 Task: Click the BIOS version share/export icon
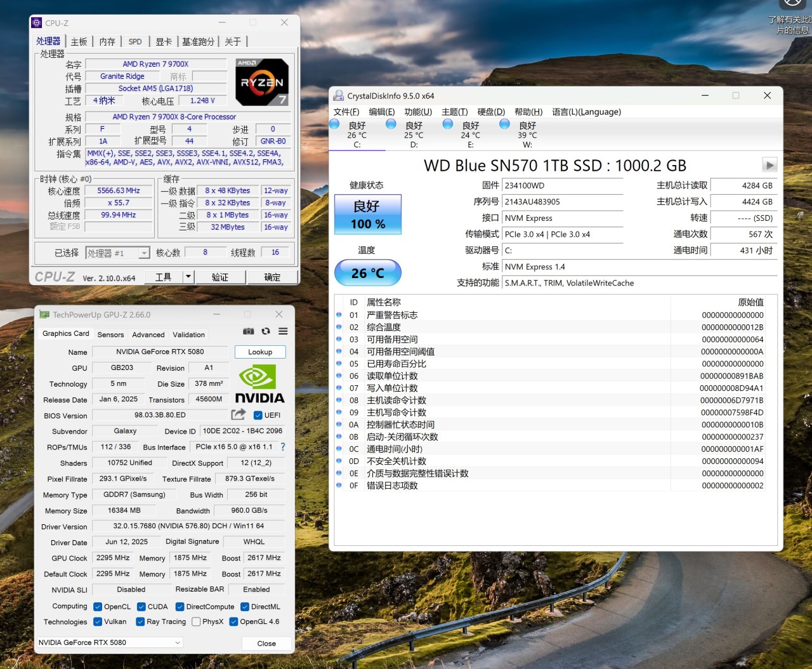[239, 414]
